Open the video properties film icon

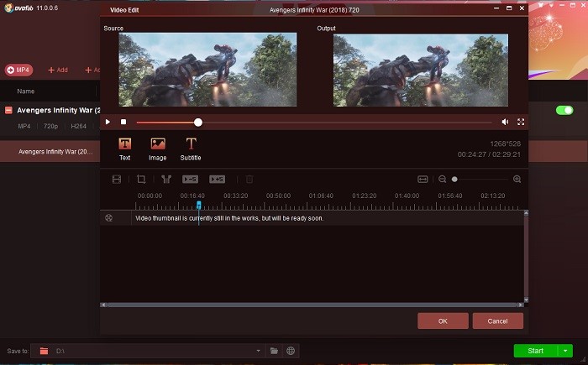click(x=117, y=179)
